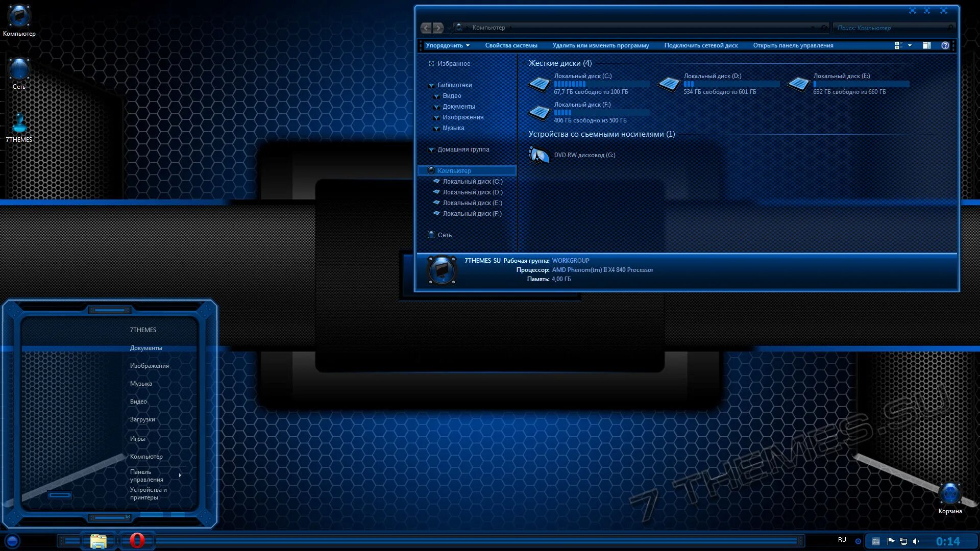This screenshot has width=980, height=551.
Task: Open the Корзина recycle bin icon
Action: pyautogui.click(x=950, y=498)
